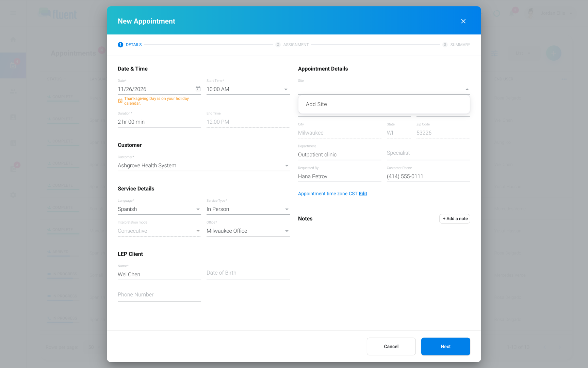
Task: Click the Requested By field
Action: pyautogui.click(x=340, y=177)
